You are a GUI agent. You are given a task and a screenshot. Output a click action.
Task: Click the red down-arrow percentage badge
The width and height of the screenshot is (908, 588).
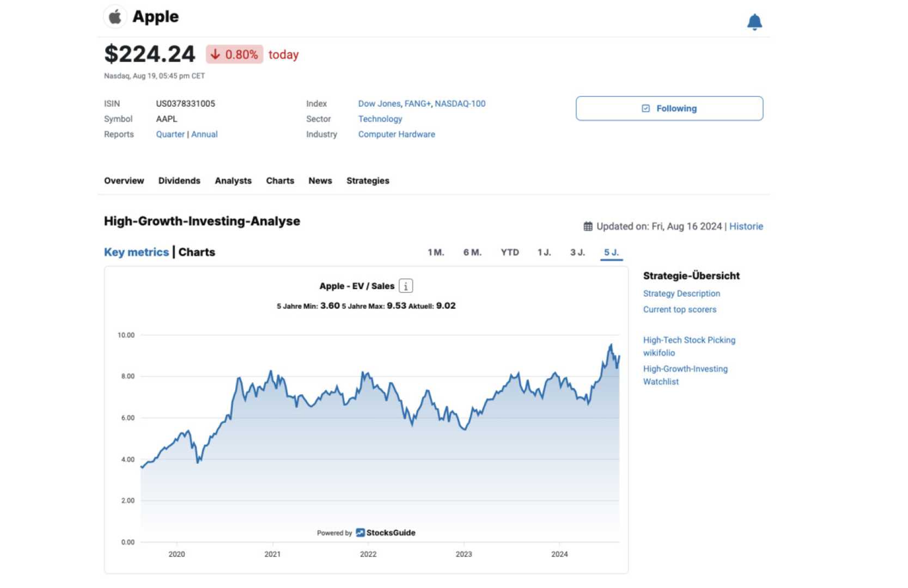234,54
